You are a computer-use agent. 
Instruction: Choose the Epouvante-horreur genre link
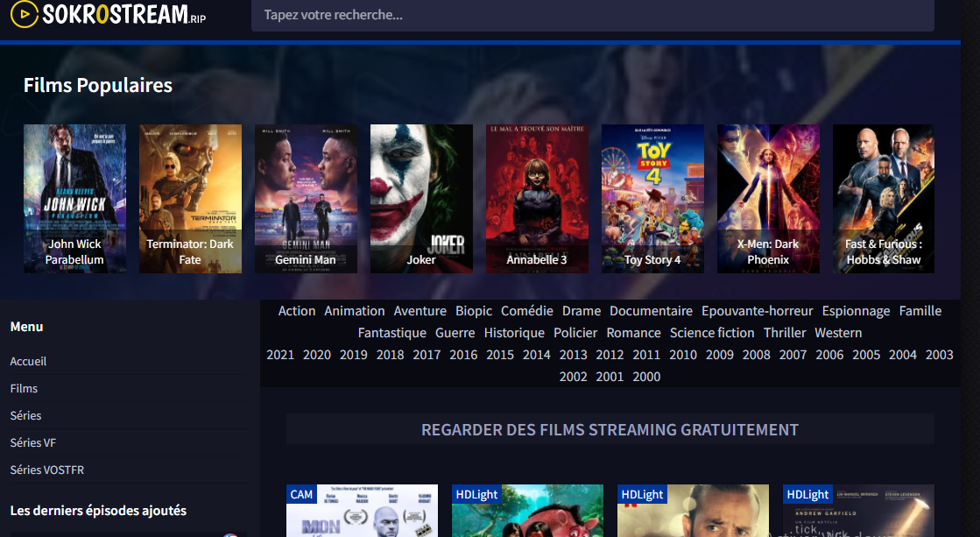(x=758, y=311)
